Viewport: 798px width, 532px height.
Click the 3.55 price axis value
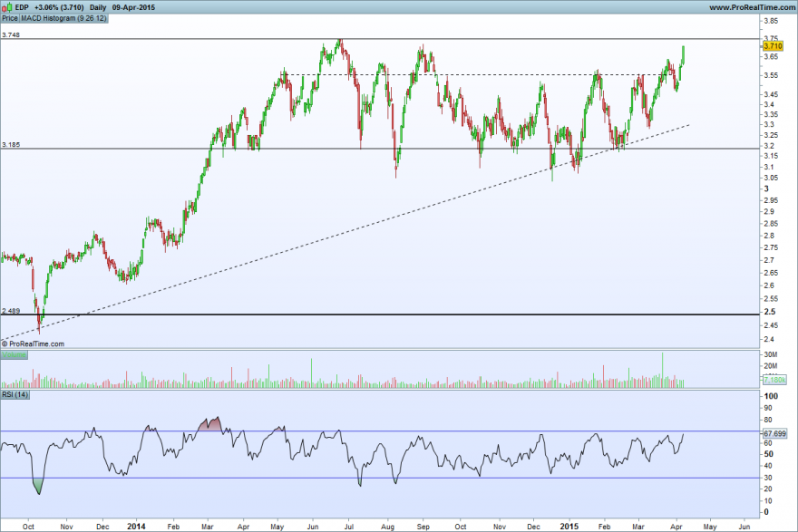pyautogui.click(x=771, y=75)
